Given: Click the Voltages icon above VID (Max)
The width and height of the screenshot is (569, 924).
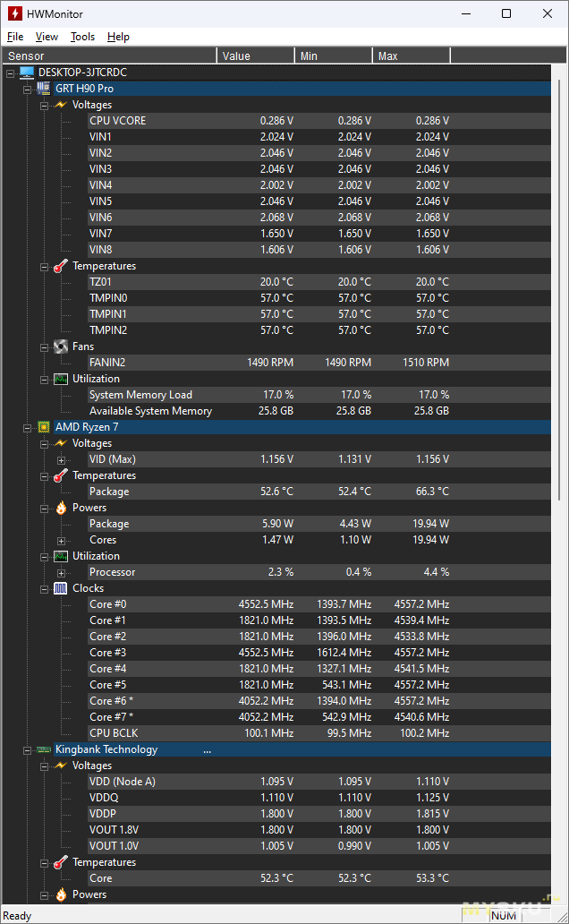Looking at the screenshot, I should click(x=61, y=442).
